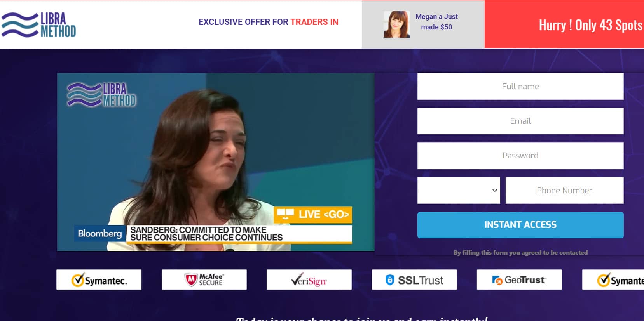This screenshot has width=644, height=321.
Task: Click the SSLTrust badge
Action: [x=414, y=279]
